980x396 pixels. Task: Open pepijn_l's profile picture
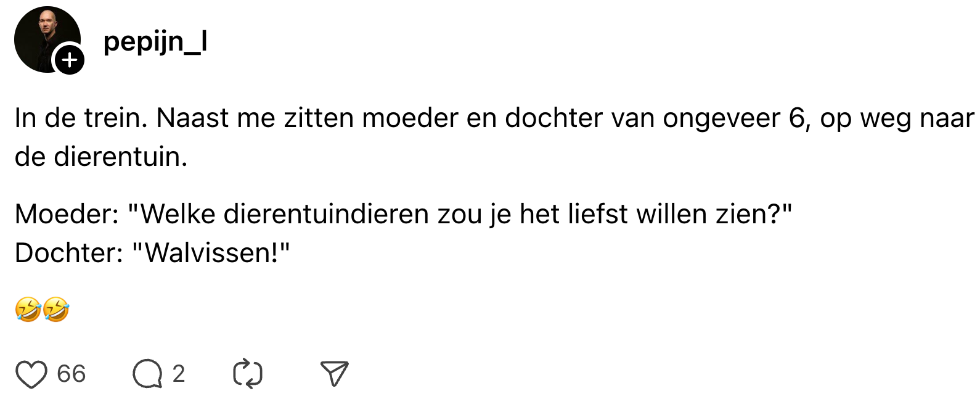tap(43, 36)
